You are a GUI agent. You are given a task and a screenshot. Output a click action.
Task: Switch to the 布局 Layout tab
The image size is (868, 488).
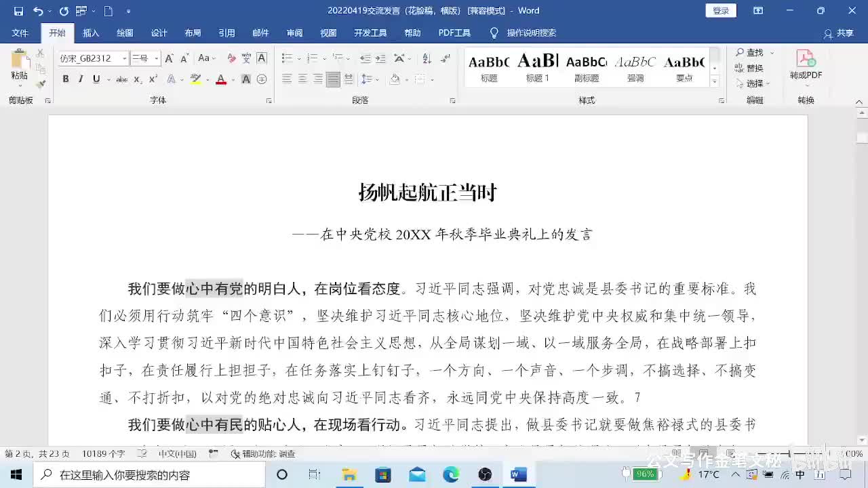193,33
